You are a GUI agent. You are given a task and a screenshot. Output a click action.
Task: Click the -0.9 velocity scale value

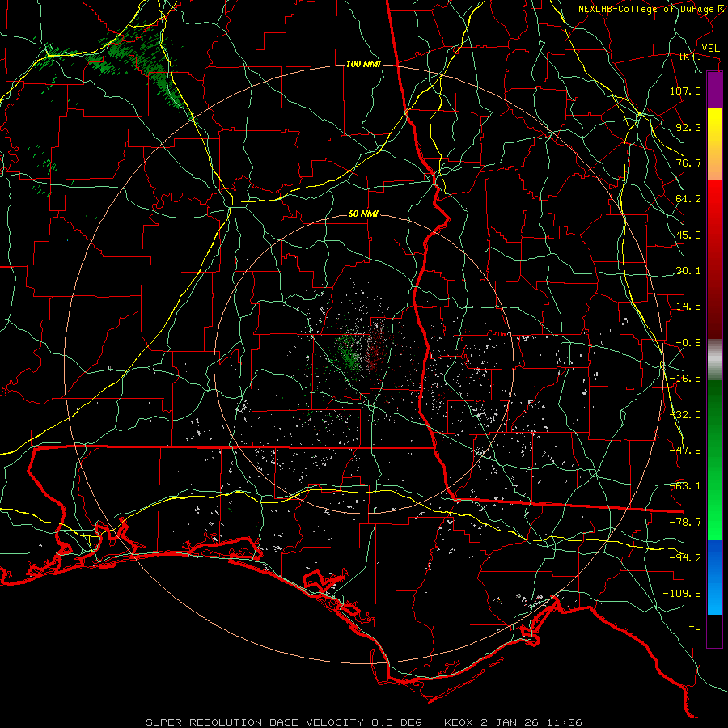click(688, 343)
